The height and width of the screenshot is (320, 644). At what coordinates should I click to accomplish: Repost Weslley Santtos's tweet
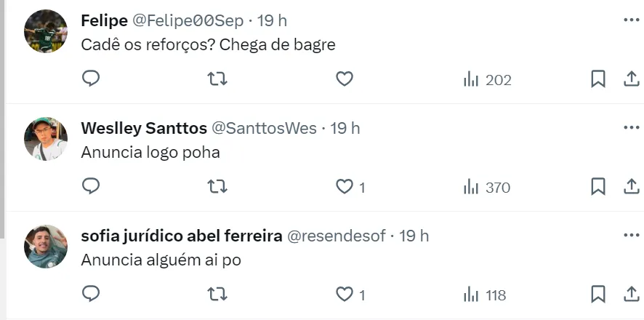tap(217, 187)
